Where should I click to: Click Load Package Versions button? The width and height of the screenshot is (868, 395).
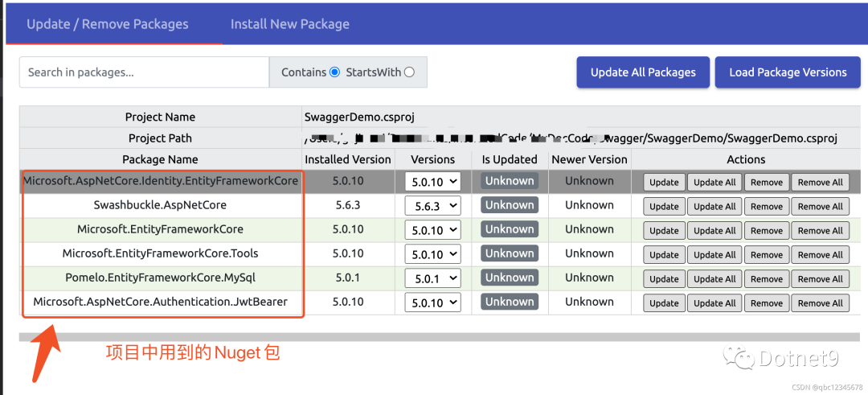point(788,72)
